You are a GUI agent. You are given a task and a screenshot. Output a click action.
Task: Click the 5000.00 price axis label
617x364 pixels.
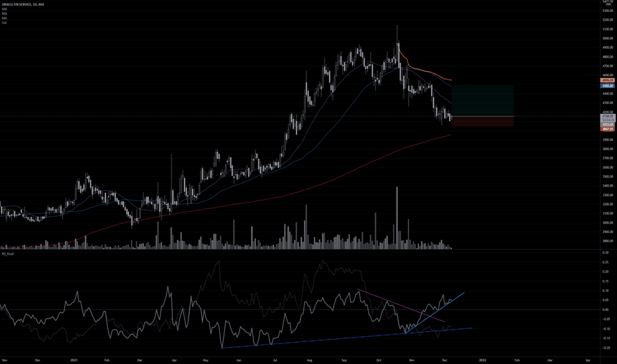(x=608, y=38)
